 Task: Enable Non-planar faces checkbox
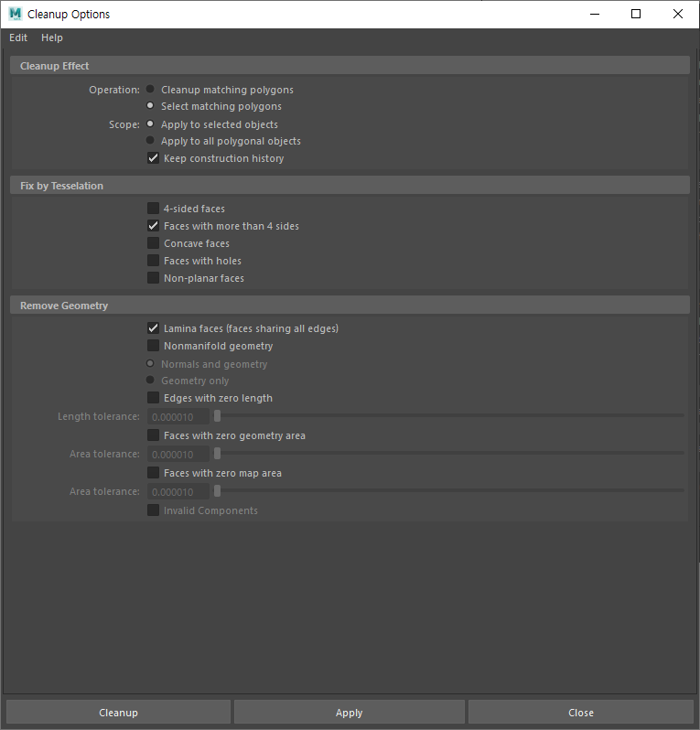click(x=153, y=278)
